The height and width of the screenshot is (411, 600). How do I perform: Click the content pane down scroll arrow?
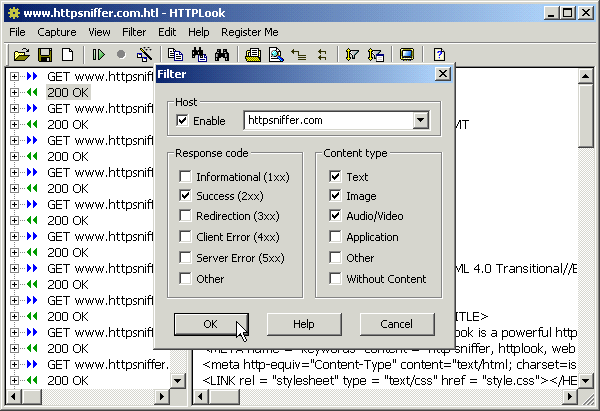[585, 380]
